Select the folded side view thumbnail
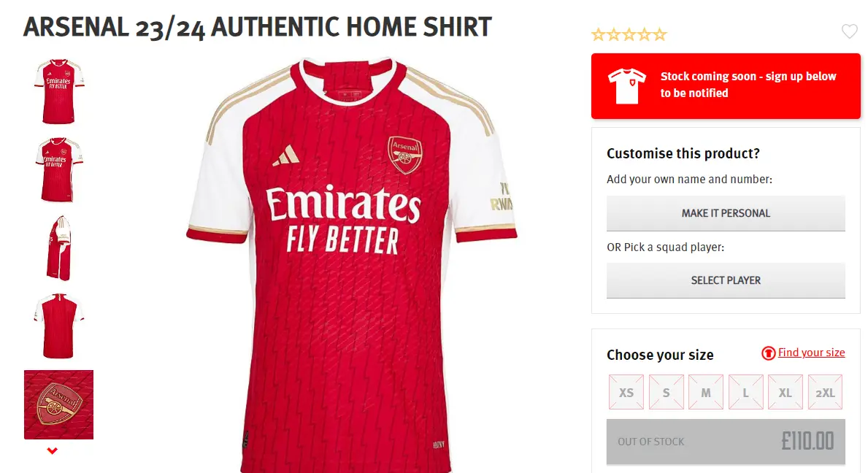868x473 pixels. (x=58, y=247)
